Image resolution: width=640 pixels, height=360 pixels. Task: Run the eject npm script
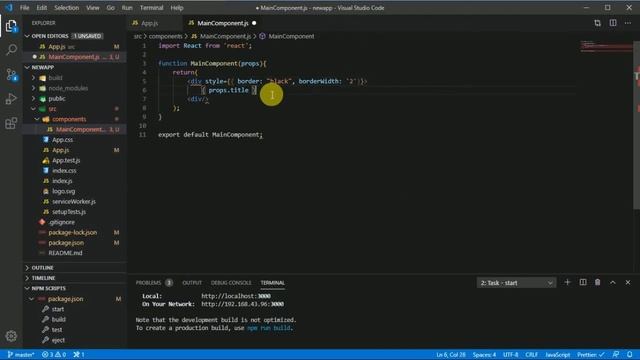(58, 340)
